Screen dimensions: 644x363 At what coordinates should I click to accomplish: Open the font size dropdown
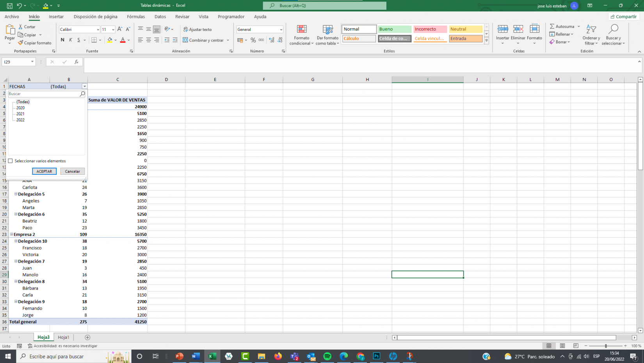click(x=113, y=30)
